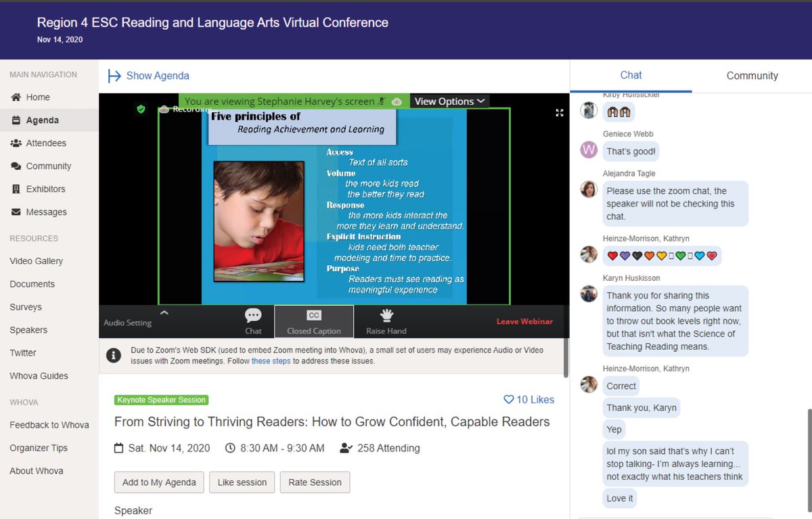Viewport: 812px width, 519px height.
Task: Click the presenter's shared slide
Action: [334, 206]
